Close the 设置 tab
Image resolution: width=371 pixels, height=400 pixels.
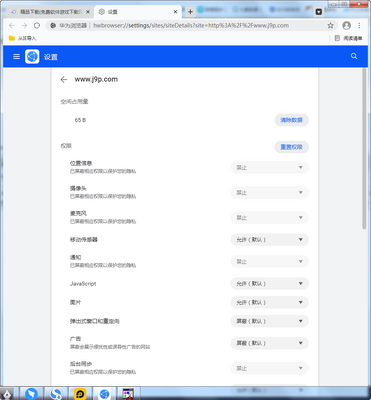pos(176,12)
